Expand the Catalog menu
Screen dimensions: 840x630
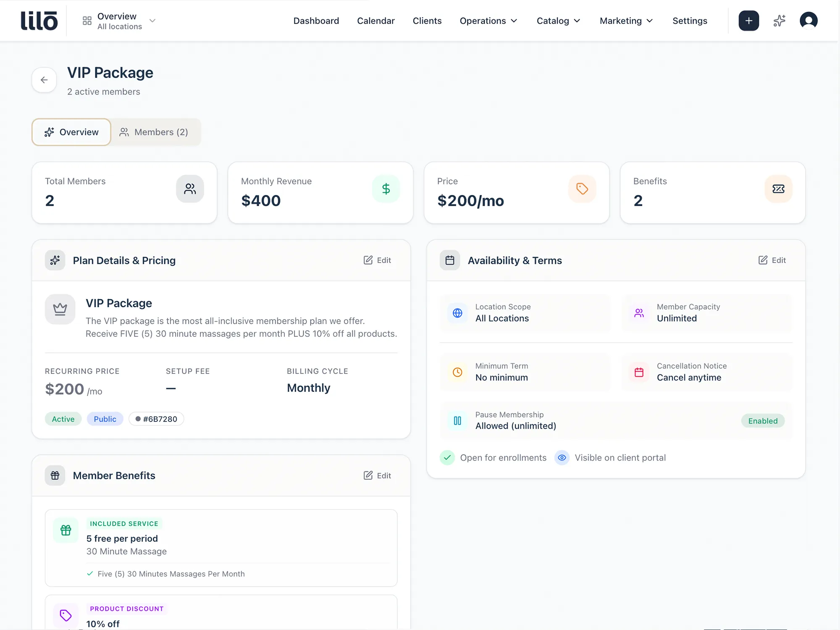click(558, 21)
